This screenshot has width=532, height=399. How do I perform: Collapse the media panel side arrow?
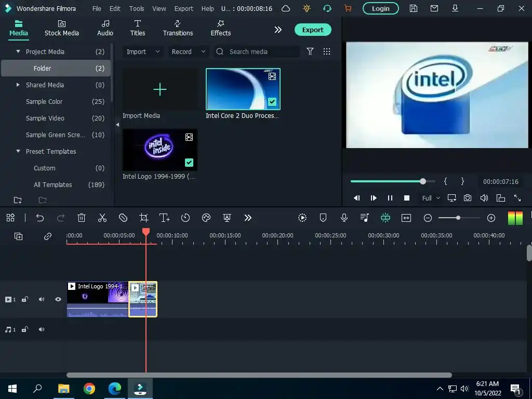click(117, 125)
